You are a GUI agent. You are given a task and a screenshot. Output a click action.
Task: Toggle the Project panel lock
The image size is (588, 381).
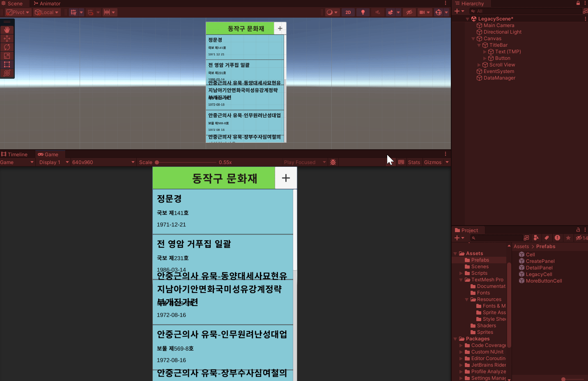tap(578, 230)
